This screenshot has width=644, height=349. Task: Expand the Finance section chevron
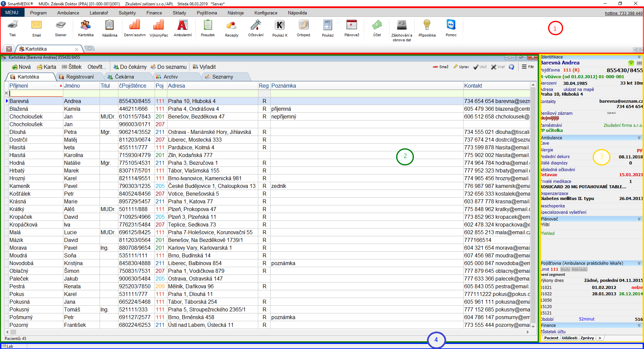[639, 326]
